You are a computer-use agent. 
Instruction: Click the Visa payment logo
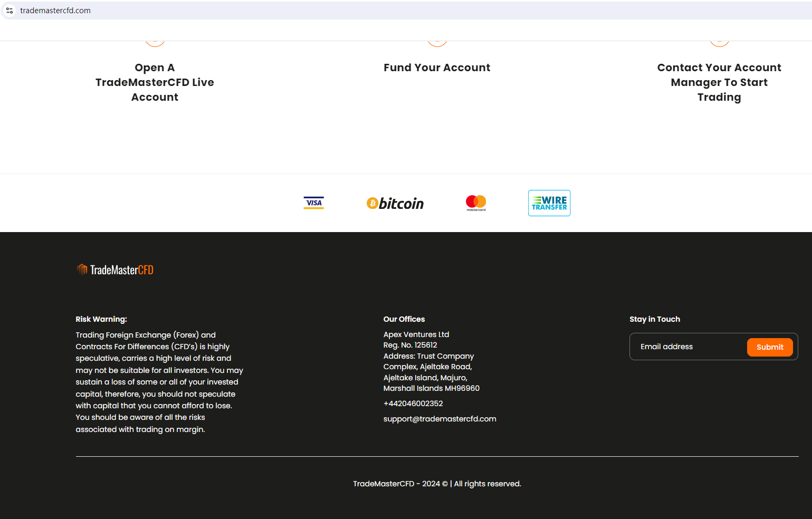[314, 203]
